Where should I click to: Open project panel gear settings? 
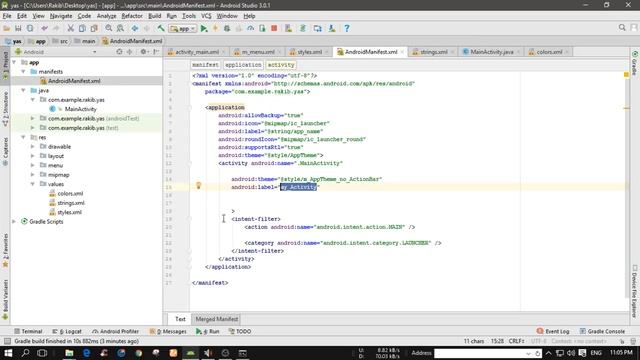point(144,52)
